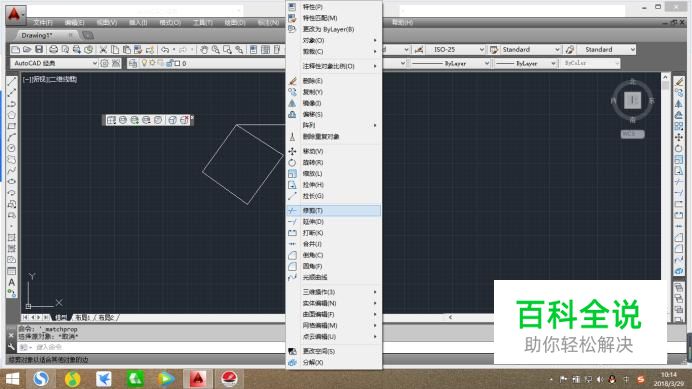Select the Circle draw tool
Image resolution: width=692 pixels, height=389 pixels.
pyautogui.click(x=12, y=148)
